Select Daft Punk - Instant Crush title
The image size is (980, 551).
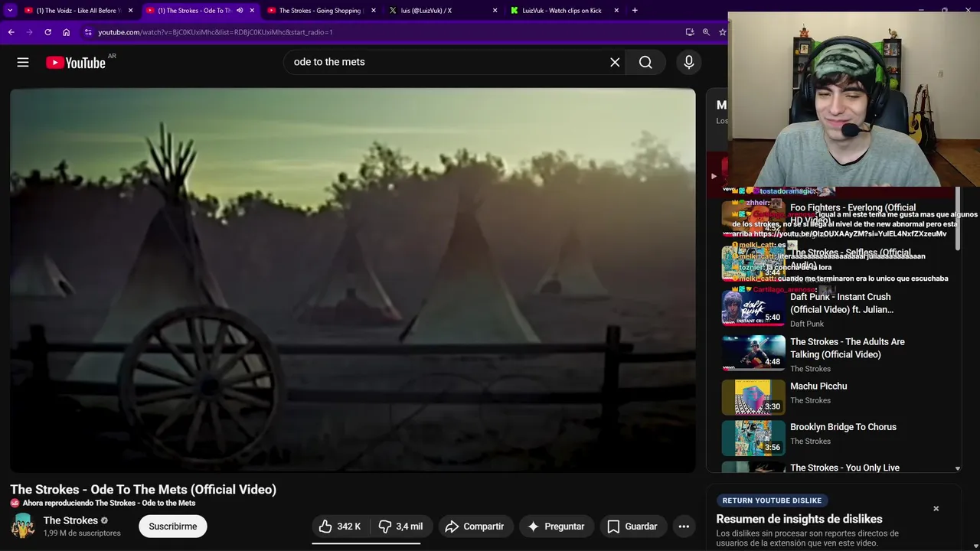(841, 303)
